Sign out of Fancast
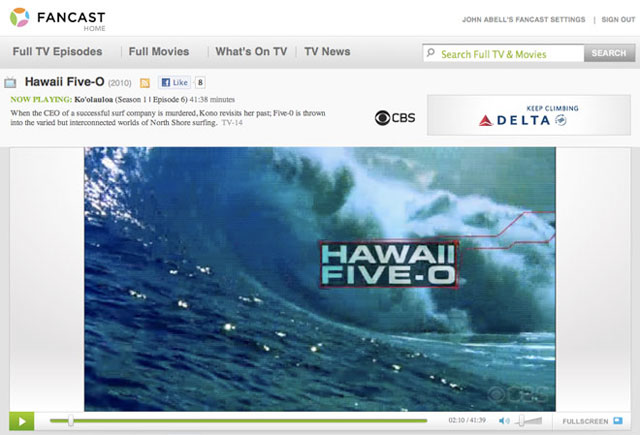This screenshot has height=435, width=640. click(618, 20)
